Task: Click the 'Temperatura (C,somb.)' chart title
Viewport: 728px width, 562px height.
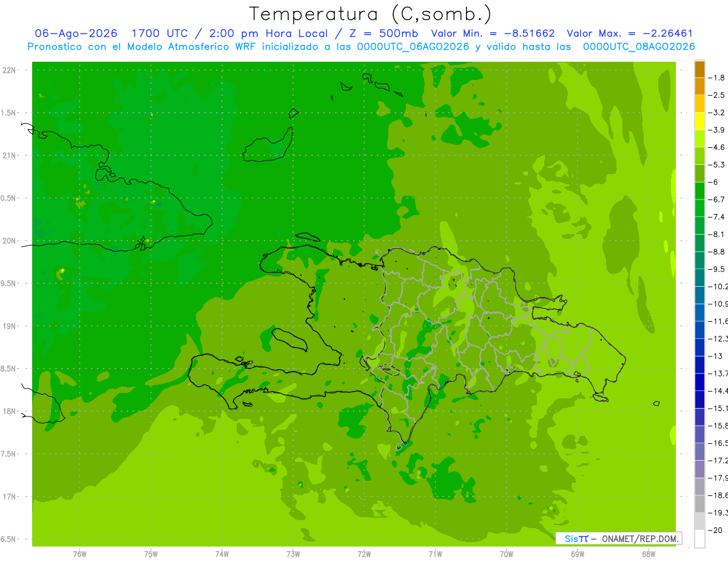Action: coord(371,15)
